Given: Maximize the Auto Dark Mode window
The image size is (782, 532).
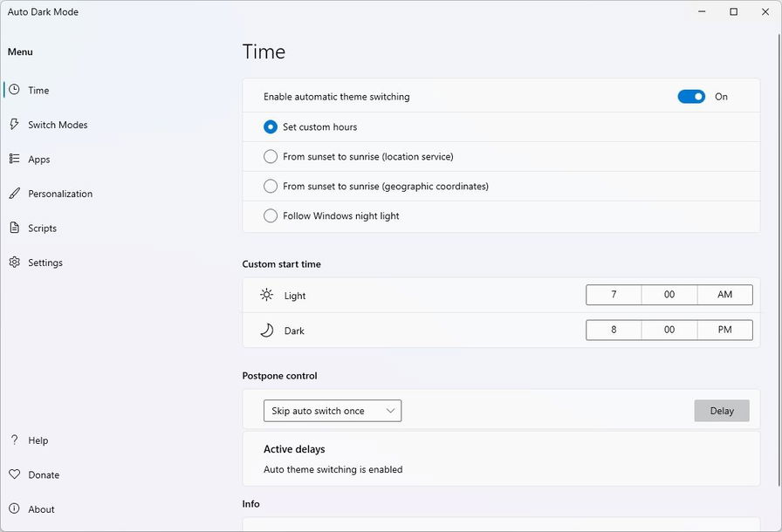Looking at the screenshot, I should click(733, 12).
